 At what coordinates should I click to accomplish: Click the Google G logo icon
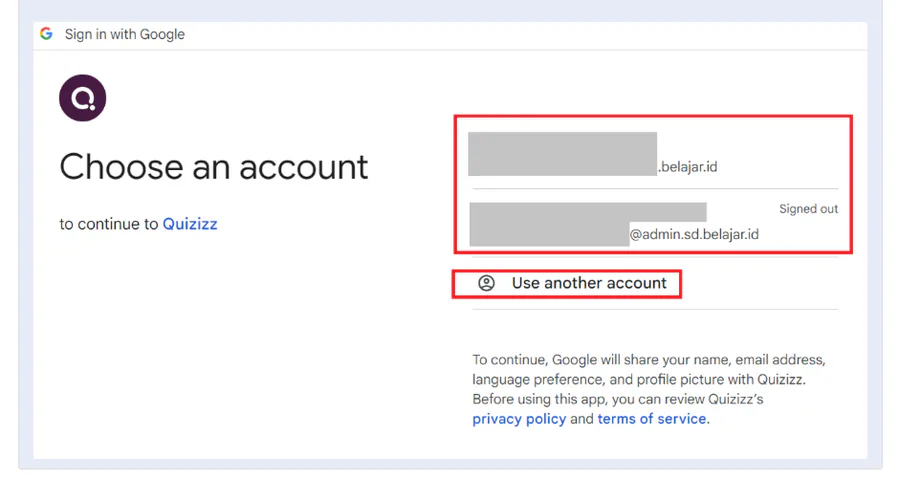coord(46,34)
